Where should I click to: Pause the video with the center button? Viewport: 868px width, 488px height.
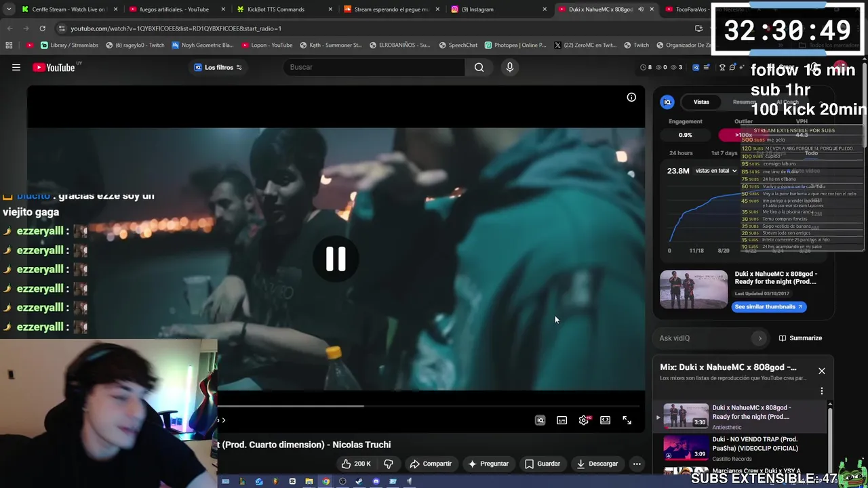pyautogui.click(x=336, y=258)
